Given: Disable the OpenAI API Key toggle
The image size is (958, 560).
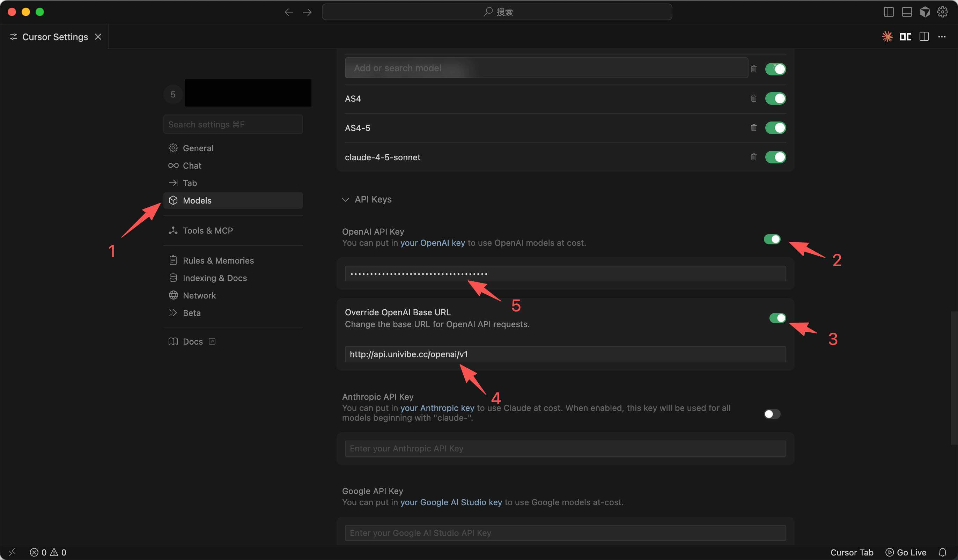Looking at the screenshot, I should coord(772,239).
